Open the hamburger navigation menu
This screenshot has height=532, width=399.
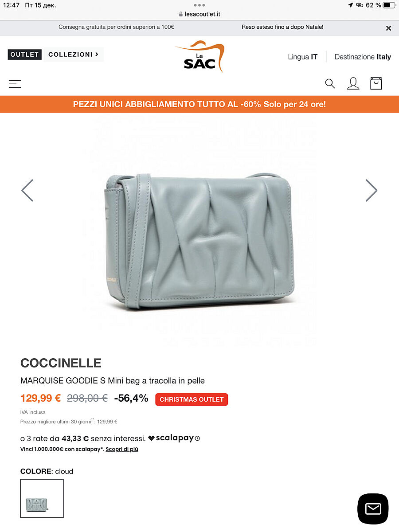coord(15,84)
